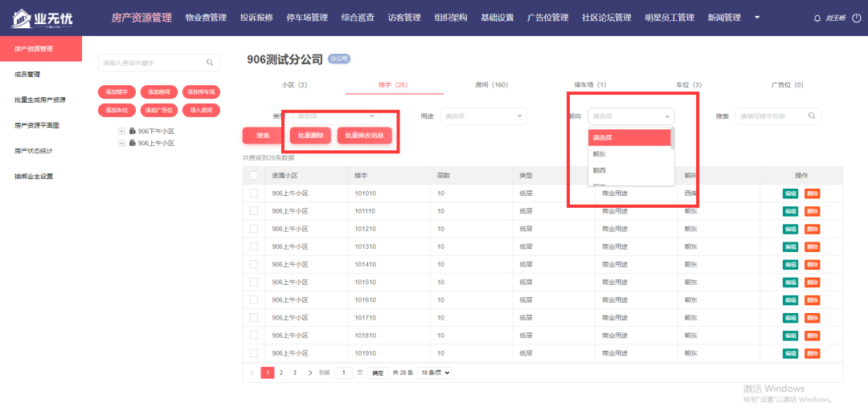868x411 pixels.
Task: Click 编辑 for row 101010
Action: (791, 193)
